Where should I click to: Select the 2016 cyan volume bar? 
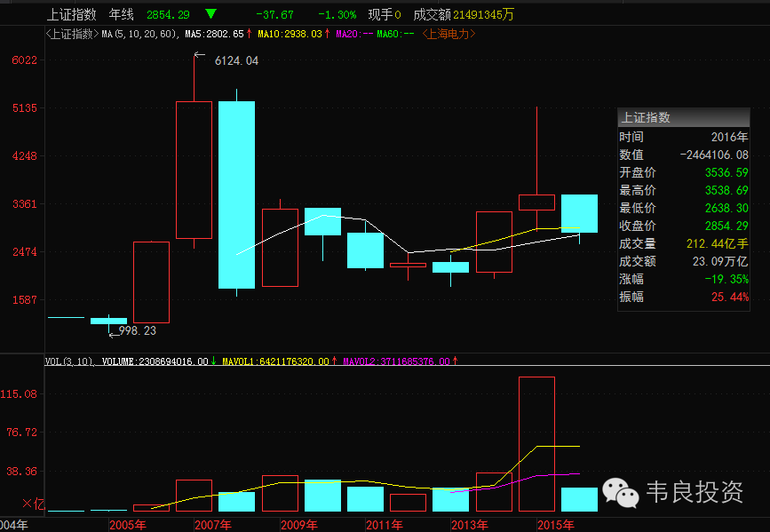579,499
